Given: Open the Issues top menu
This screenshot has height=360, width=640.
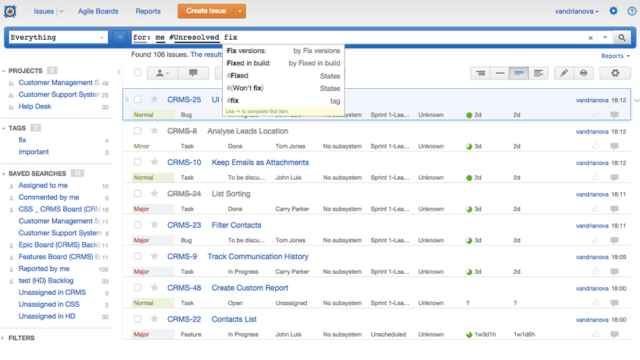Looking at the screenshot, I should click(44, 11).
